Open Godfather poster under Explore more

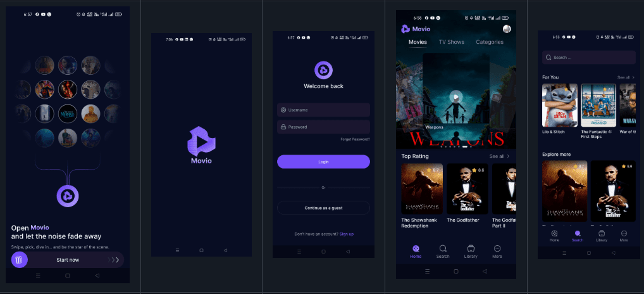[613, 191]
